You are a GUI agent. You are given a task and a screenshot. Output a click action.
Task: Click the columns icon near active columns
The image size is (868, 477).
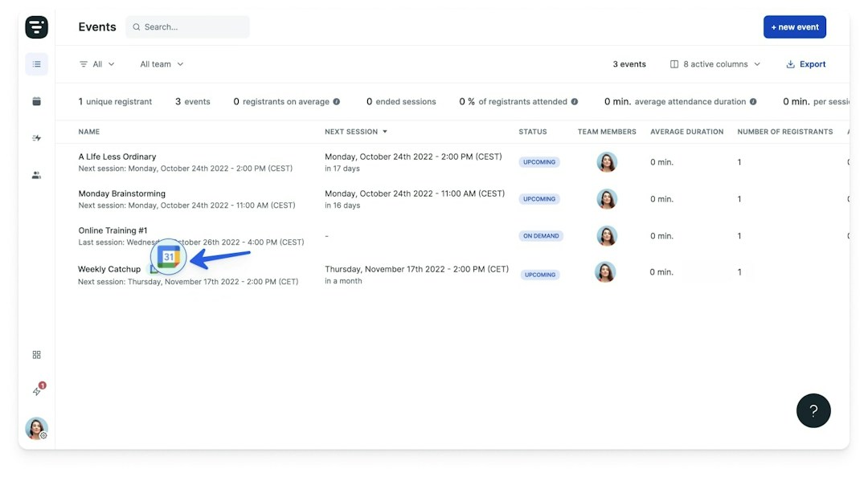click(x=674, y=64)
